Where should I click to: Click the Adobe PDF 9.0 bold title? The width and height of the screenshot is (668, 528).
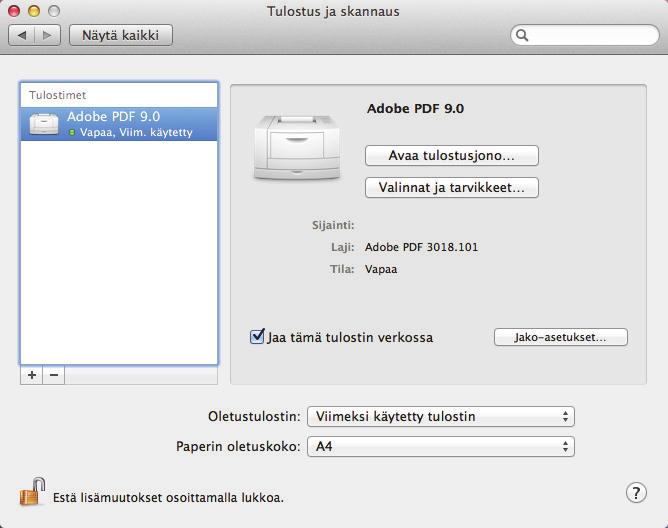tap(415, 108)
